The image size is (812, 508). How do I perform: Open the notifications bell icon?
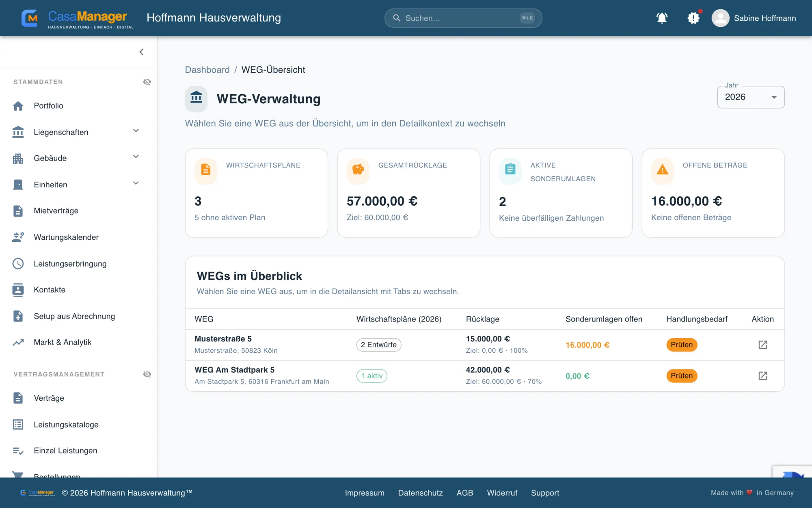(x=662, y=18)
